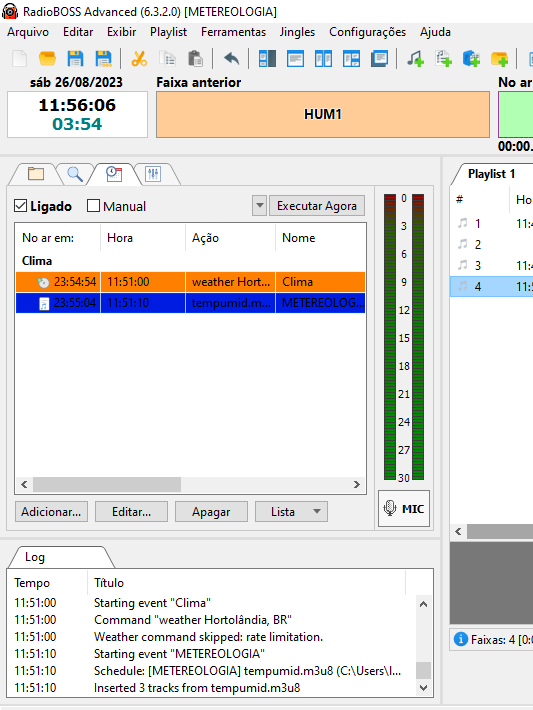Click the paste clipboard toolbar icon
This screenshot has width=533, height=710.
[x=195, y=59]
